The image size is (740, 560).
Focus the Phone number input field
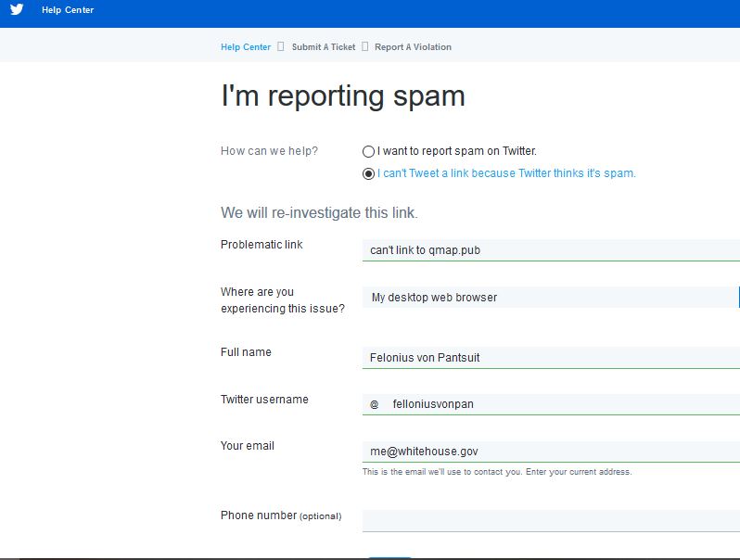pyautogui.click(x=551, y=521)
